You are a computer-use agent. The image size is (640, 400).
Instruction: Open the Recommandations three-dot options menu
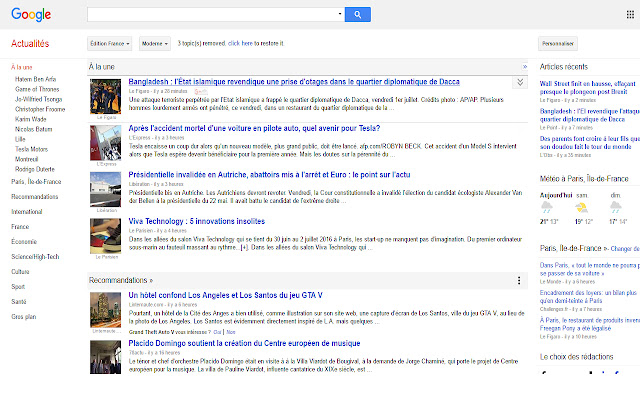coord(519,280)
